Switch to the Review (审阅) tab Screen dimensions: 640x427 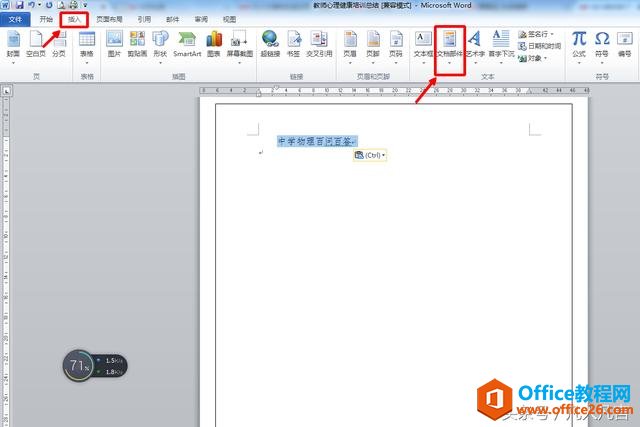pos(201,19)
